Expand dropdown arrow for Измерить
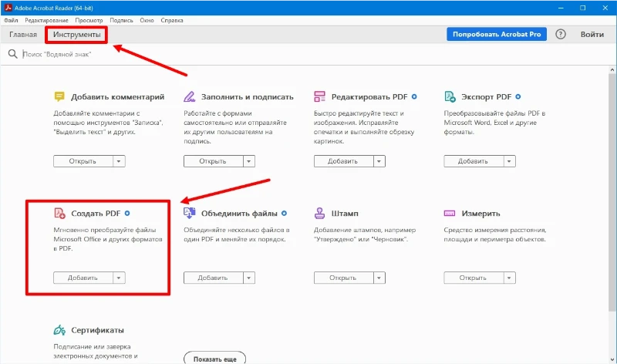617x364 pixels. coord(509,278)
